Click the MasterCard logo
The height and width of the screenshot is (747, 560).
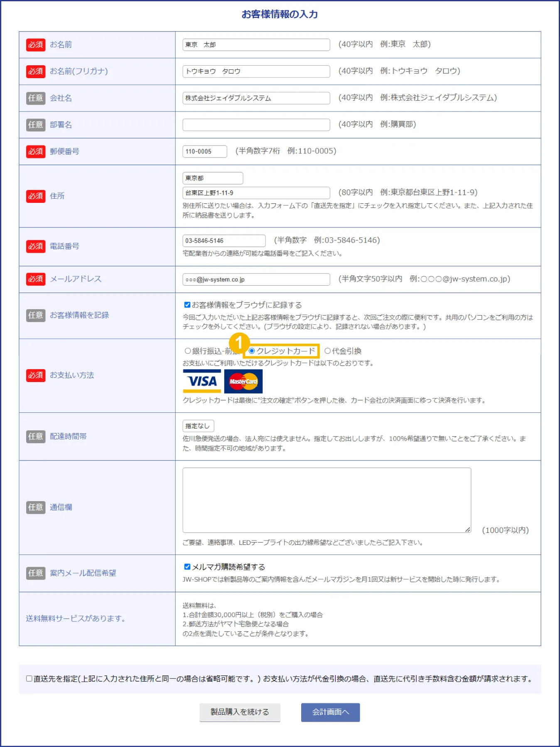click(243, 381)
